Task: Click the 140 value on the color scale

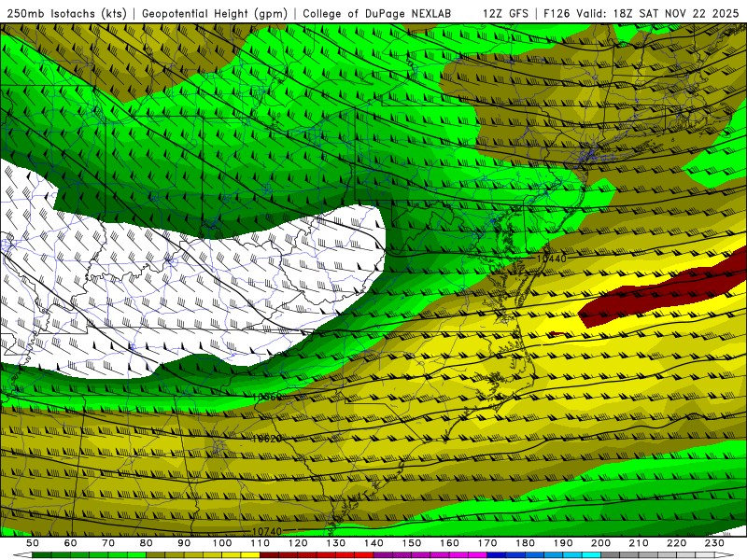Action: point(373,543)
